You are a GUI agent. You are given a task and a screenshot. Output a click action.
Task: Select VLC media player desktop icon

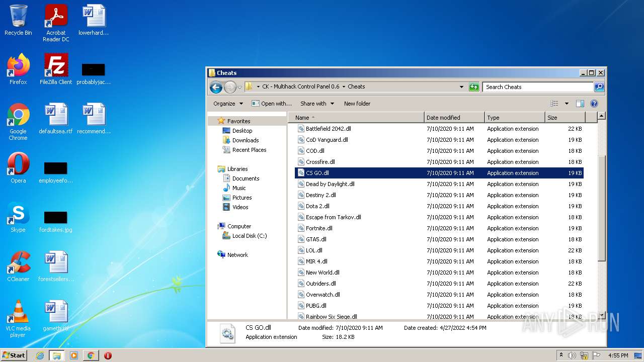pyautogui.click(x=18, y=319)
